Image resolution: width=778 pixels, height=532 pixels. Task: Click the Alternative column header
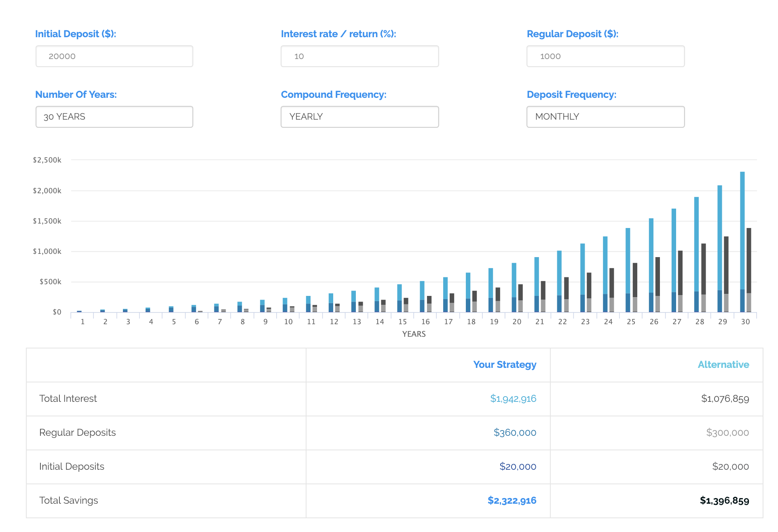coord(723,365)
